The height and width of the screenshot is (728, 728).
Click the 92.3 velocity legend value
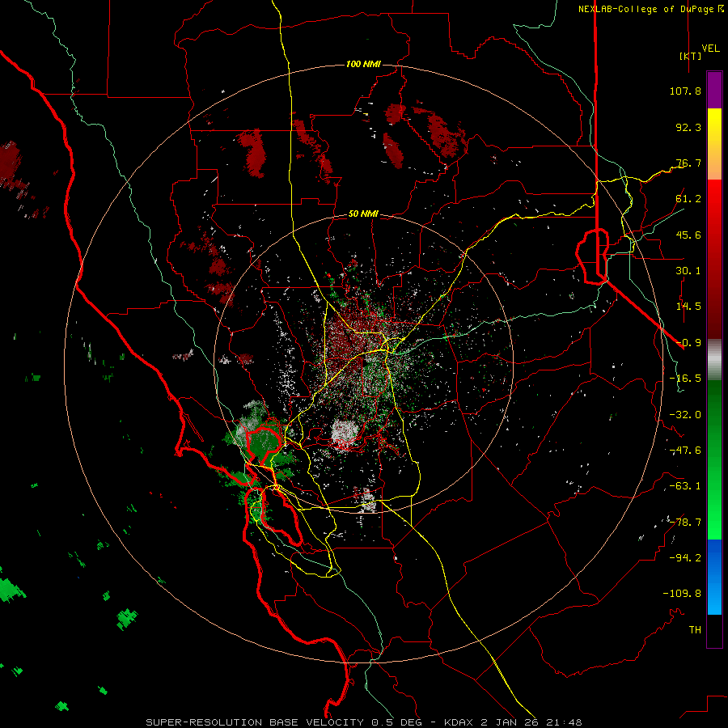click(688, 127)
